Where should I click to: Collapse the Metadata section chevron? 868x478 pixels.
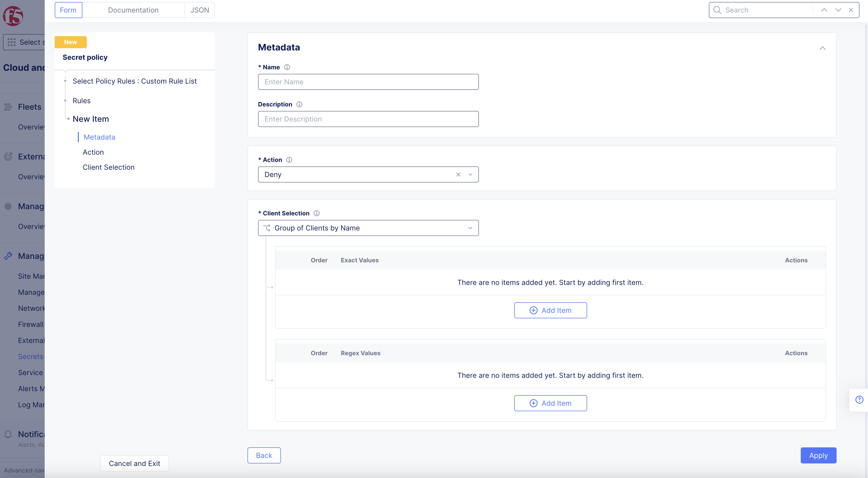click(x=823, y=48)
